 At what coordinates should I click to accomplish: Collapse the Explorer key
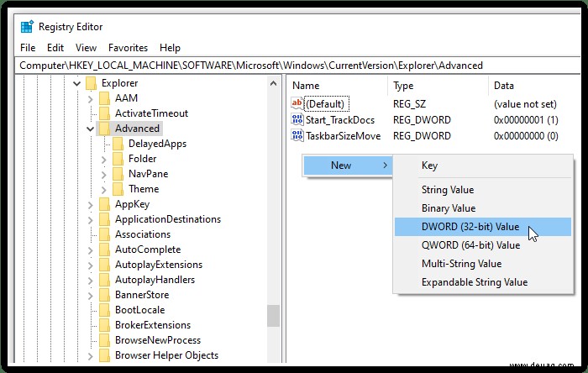point(77,84)
